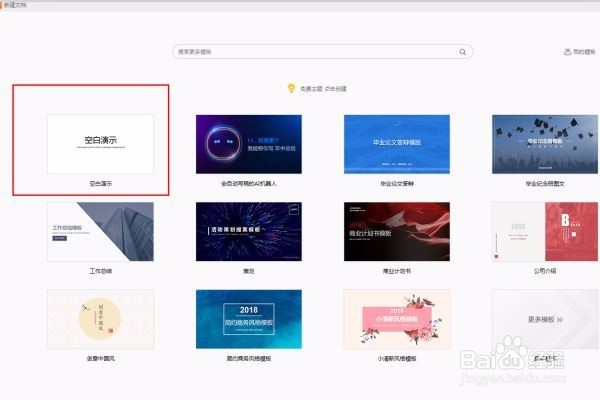Click the 商业计划书 caption text
Screen dimensions: 600x400
(397, 271)
